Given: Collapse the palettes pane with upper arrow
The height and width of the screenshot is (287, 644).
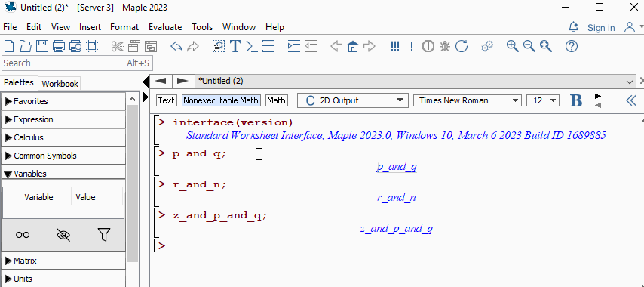Looking at the screenshot, I should (146, 82).
